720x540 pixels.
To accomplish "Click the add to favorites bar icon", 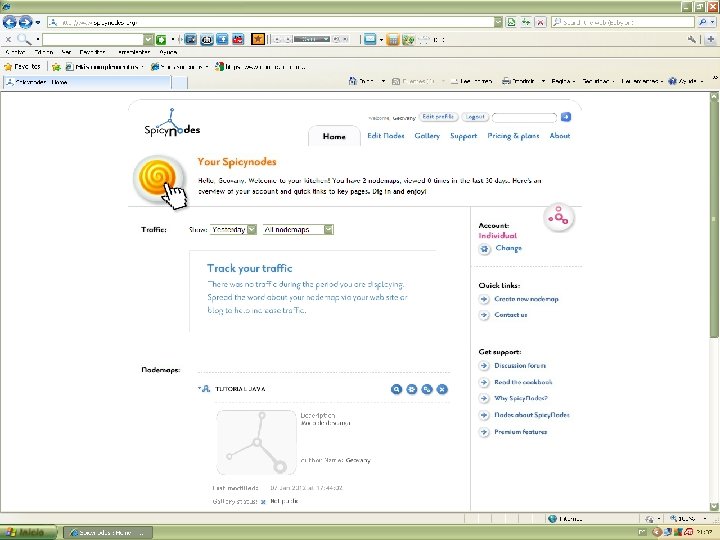I will (x=56, y=67).
